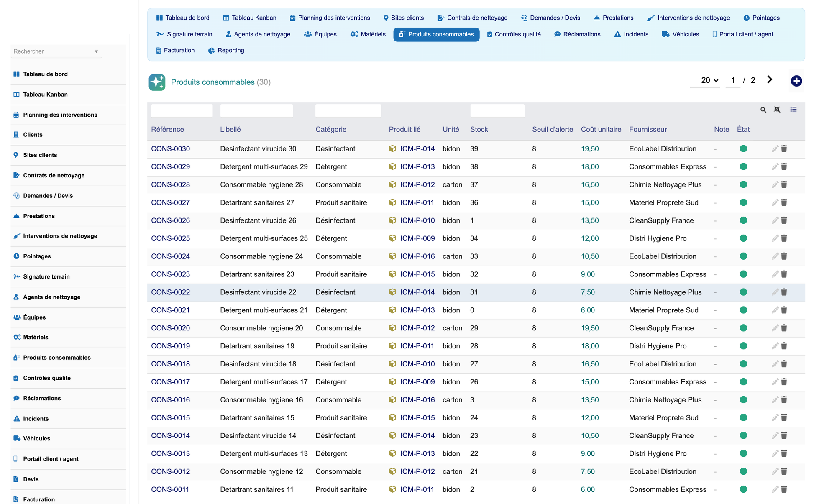
Task: Click the package icon beside ICM-P-014 in CONS-0030 row
Action: coord(392,148)
